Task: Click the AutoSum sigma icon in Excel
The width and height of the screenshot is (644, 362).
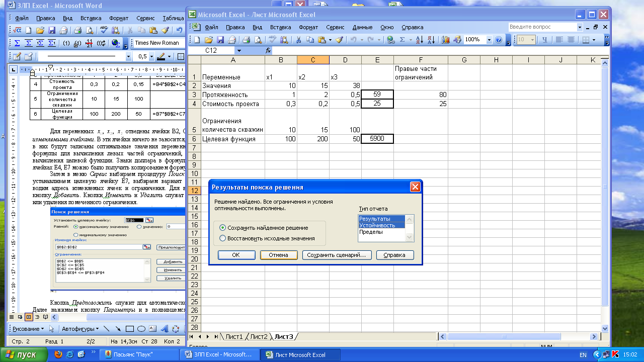Action: click(x=402, y=40)
